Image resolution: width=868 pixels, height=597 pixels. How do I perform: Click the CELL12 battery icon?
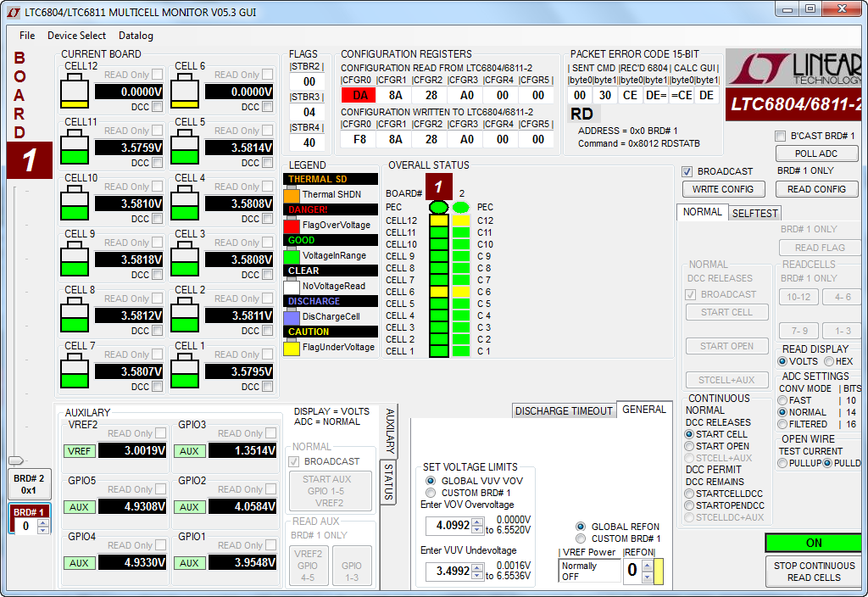(75, 91)
